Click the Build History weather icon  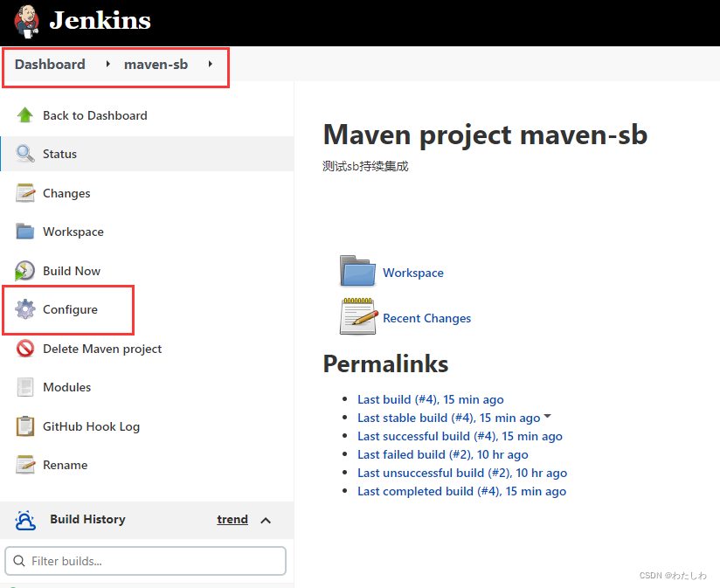click(24, 520)
